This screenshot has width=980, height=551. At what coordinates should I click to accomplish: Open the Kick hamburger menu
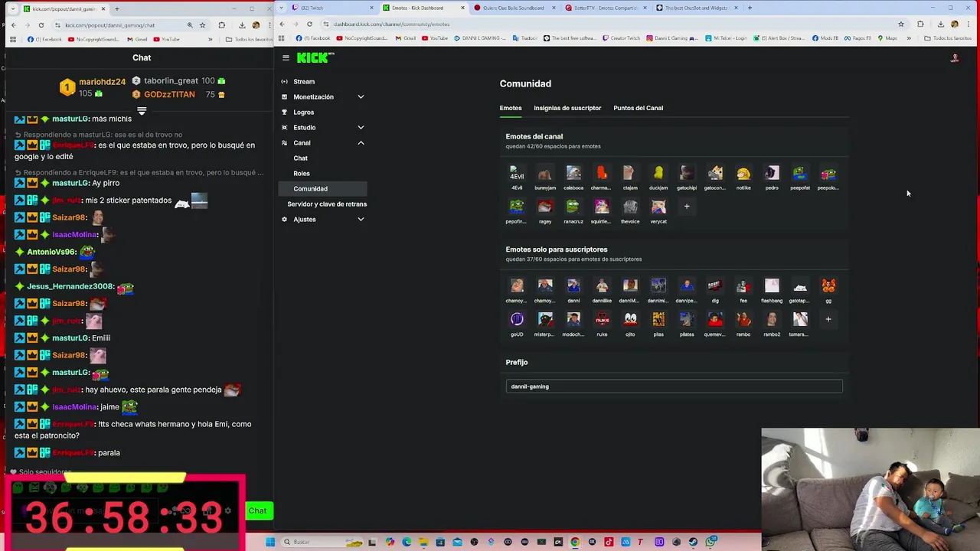click(286, 57)
